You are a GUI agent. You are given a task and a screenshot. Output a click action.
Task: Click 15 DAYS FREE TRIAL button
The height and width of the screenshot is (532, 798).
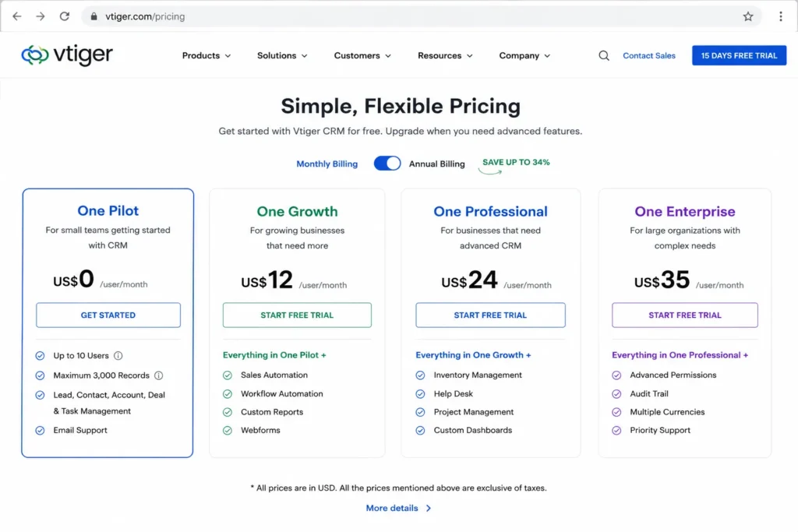(x=739, y=55)
